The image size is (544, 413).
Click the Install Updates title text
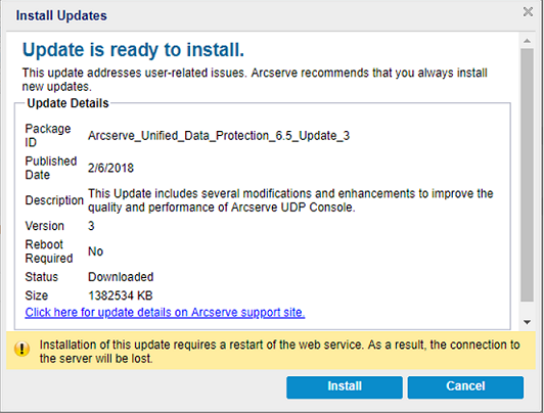tap(61, 16)
